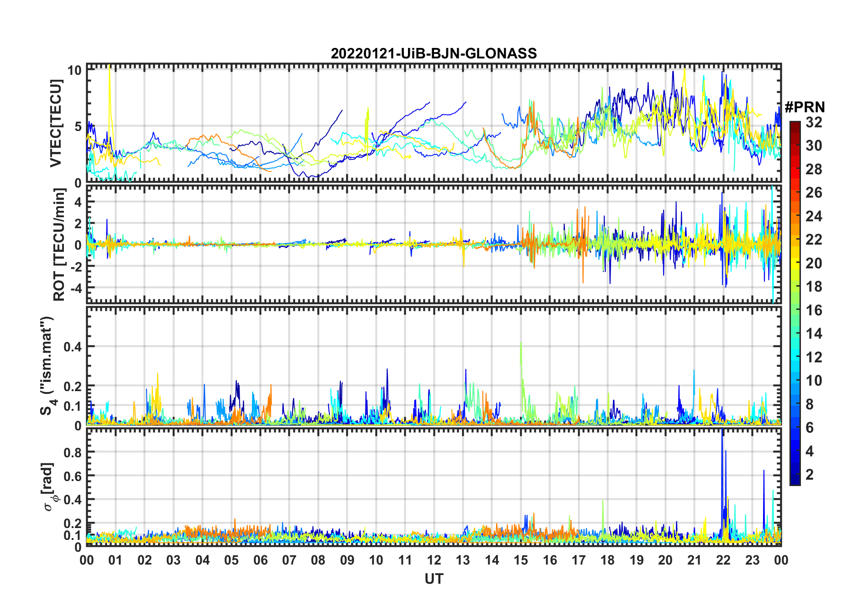
Task: Click inside the VTEC plot panel
Action: 434,123
